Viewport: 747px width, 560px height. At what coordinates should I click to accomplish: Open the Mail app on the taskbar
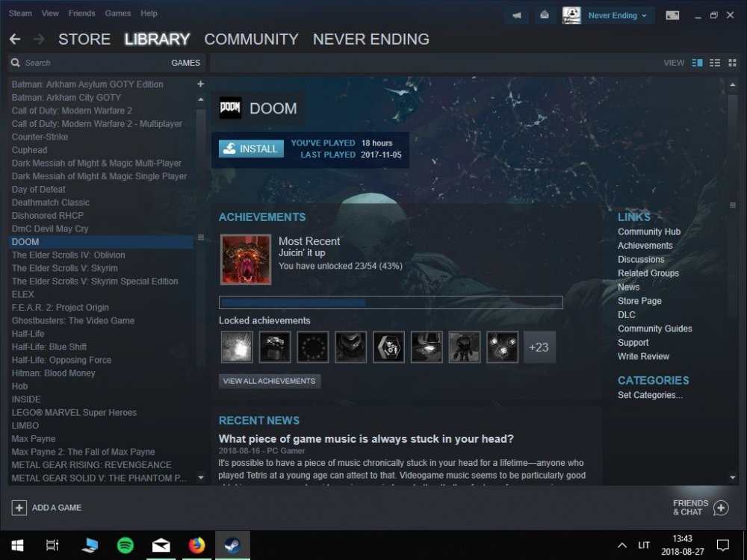point(161,545)
